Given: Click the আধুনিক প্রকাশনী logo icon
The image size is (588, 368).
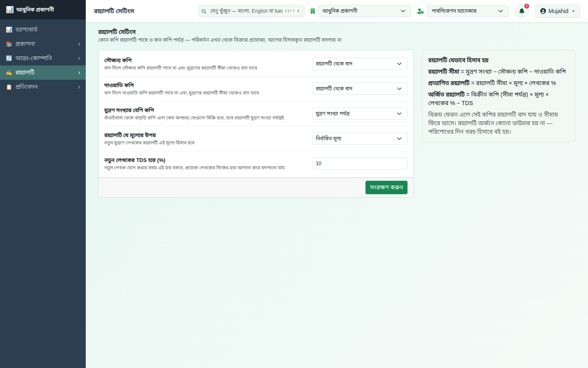Looking at the screenshot, I should click(10, 9).
